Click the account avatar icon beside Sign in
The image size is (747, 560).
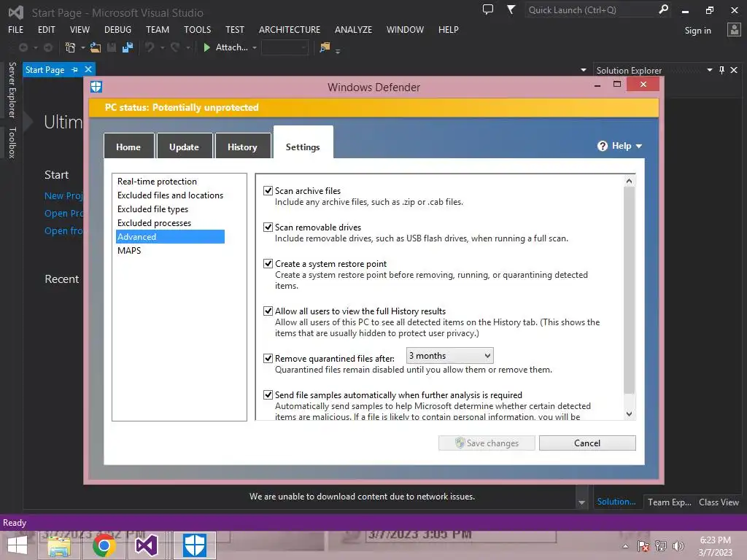[x=734, y=30]
